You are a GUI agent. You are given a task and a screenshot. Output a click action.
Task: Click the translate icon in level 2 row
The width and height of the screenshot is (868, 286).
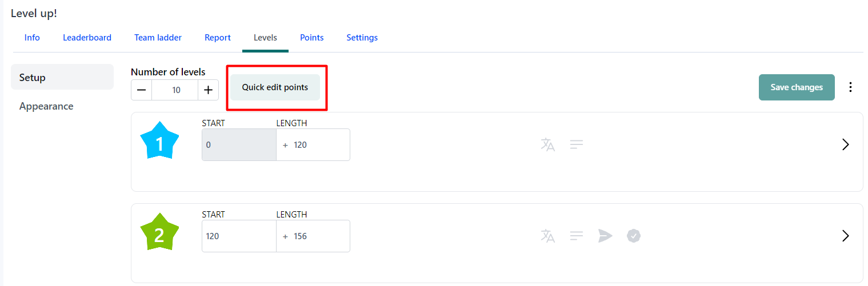(x=547, y=236)
